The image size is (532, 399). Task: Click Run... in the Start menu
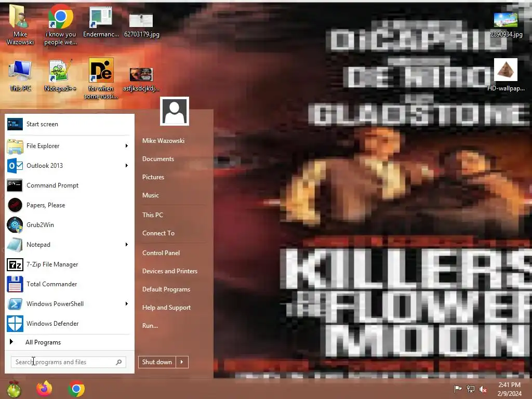click(x=150, y=326)
